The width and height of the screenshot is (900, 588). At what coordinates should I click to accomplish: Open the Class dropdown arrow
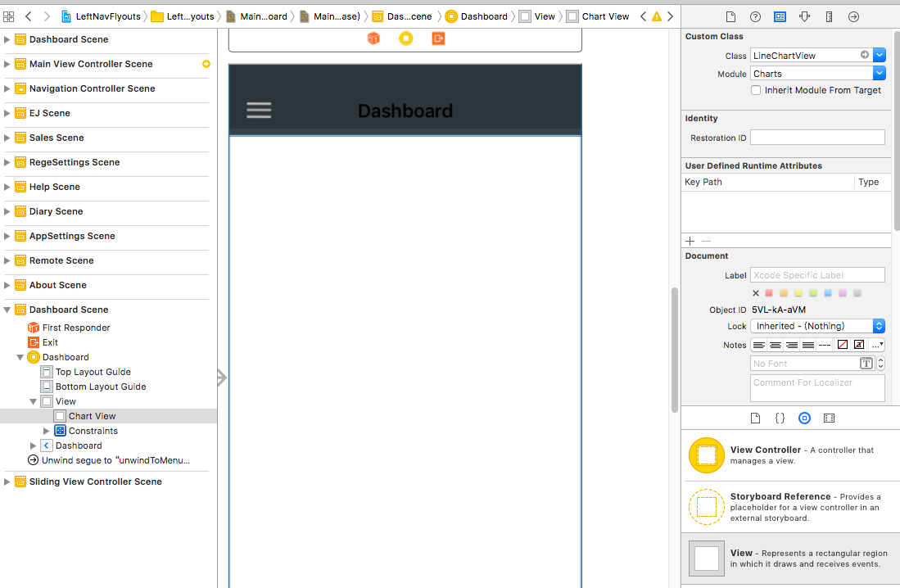pos(879,55)
